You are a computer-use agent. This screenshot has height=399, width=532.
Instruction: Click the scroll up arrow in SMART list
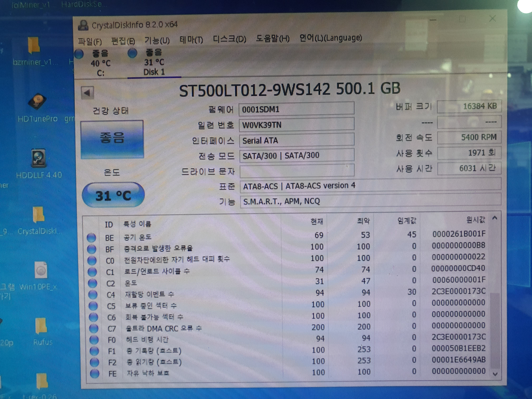495,218
